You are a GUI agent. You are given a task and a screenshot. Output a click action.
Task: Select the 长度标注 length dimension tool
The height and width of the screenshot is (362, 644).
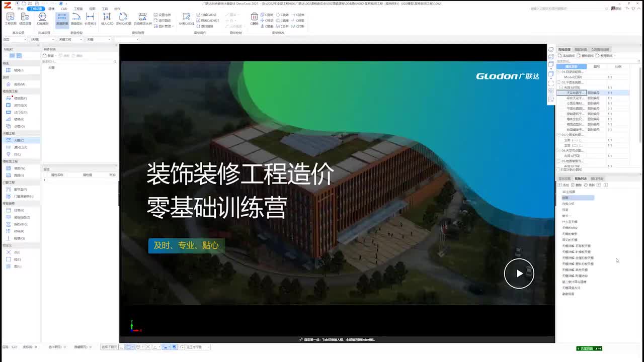point(91,19)
